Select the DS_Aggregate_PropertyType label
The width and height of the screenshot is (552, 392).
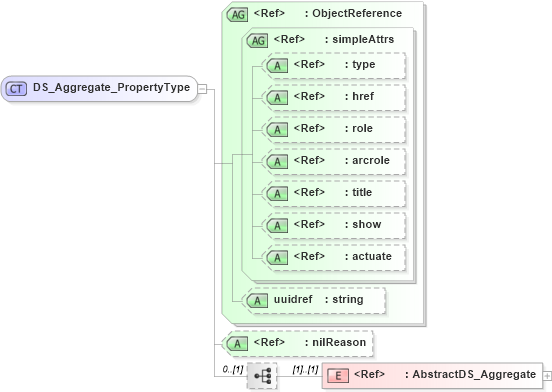(x=111, y=87)
